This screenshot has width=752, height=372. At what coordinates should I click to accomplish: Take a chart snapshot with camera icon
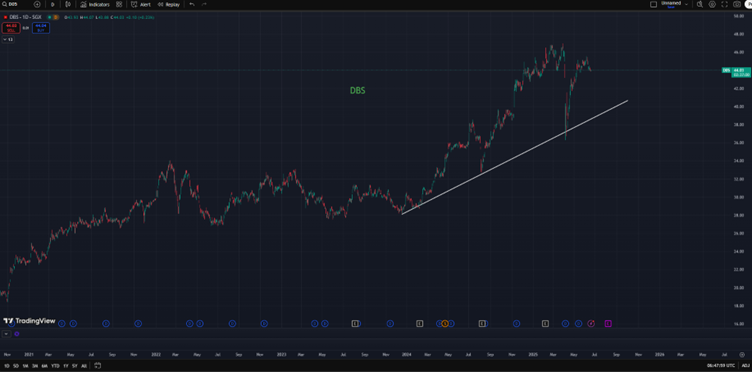tap(737, 4)
